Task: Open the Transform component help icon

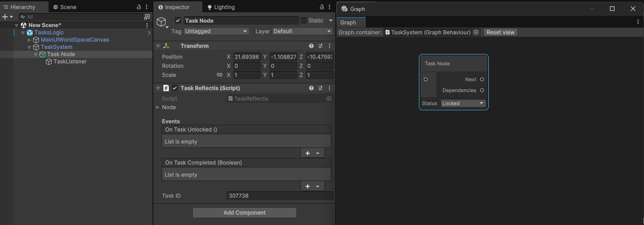Action: pyautogui.click(x=311, y=46)
